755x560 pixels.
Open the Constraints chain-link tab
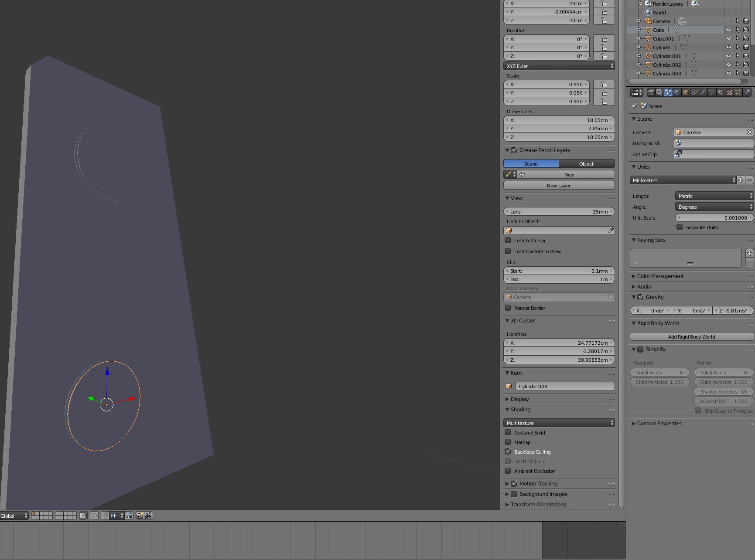(x=694, y=92)
